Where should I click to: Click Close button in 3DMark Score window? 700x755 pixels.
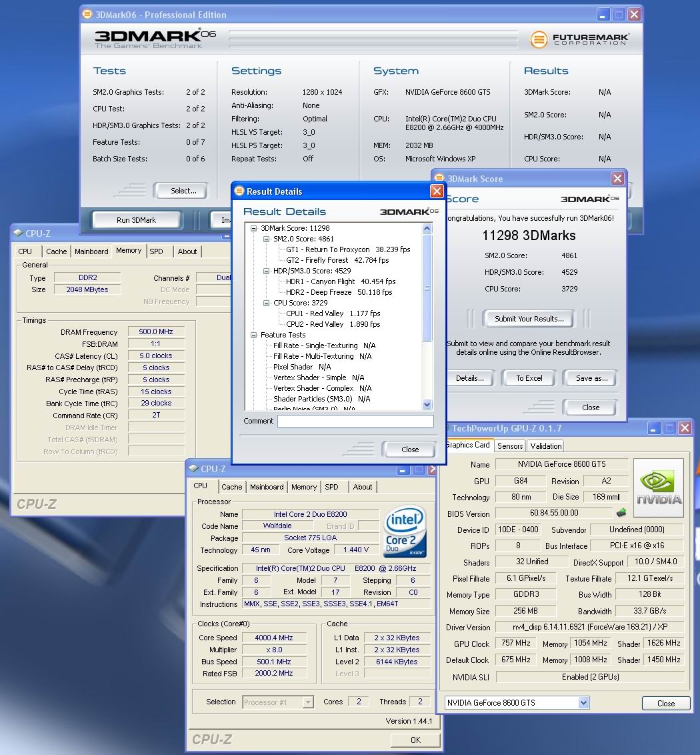(x=591, y=408)
